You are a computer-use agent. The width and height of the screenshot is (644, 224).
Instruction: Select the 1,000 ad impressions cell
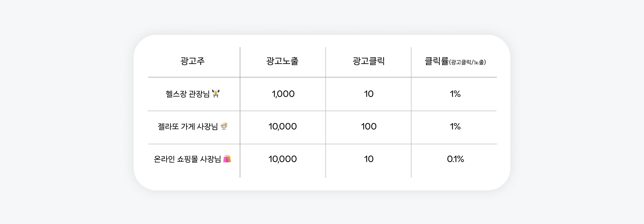[x=283, y=94]
